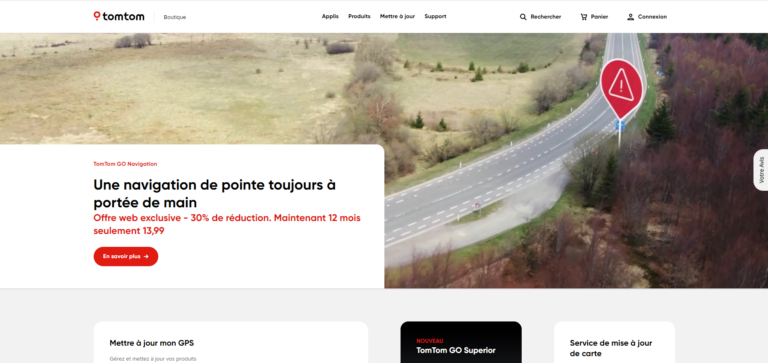Open the Votre Avis feedback tab
768x363 pixels.
pyautogui.click(x=761, y=169)
